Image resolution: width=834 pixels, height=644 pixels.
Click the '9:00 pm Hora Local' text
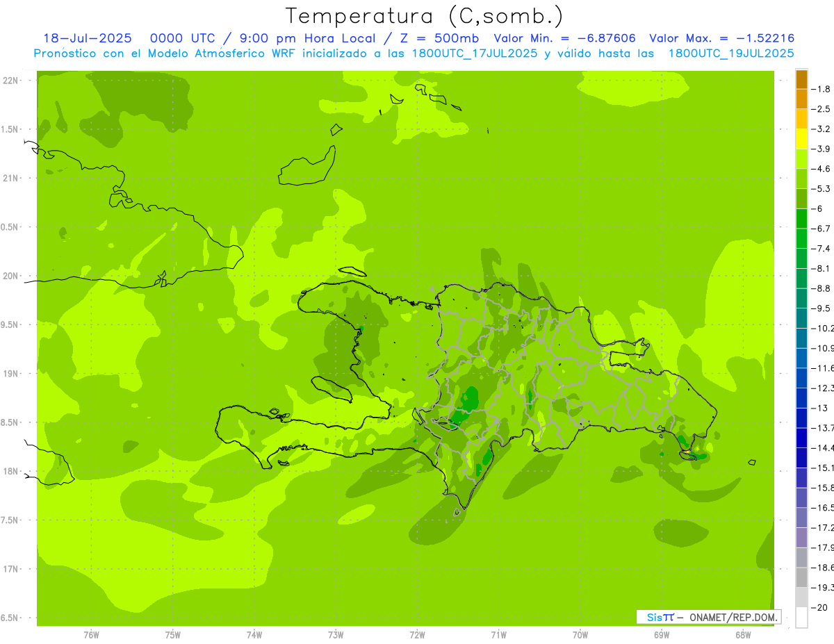coord(309,39)
